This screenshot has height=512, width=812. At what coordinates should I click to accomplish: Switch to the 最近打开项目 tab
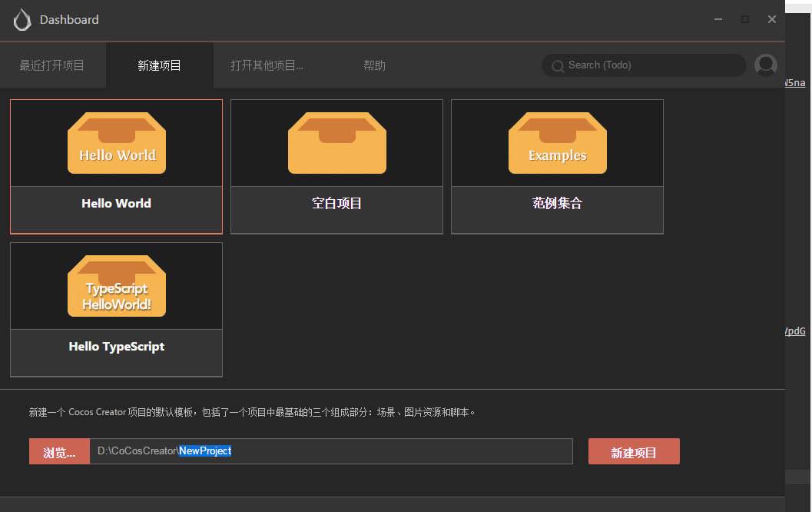click(x=53, y=65)
